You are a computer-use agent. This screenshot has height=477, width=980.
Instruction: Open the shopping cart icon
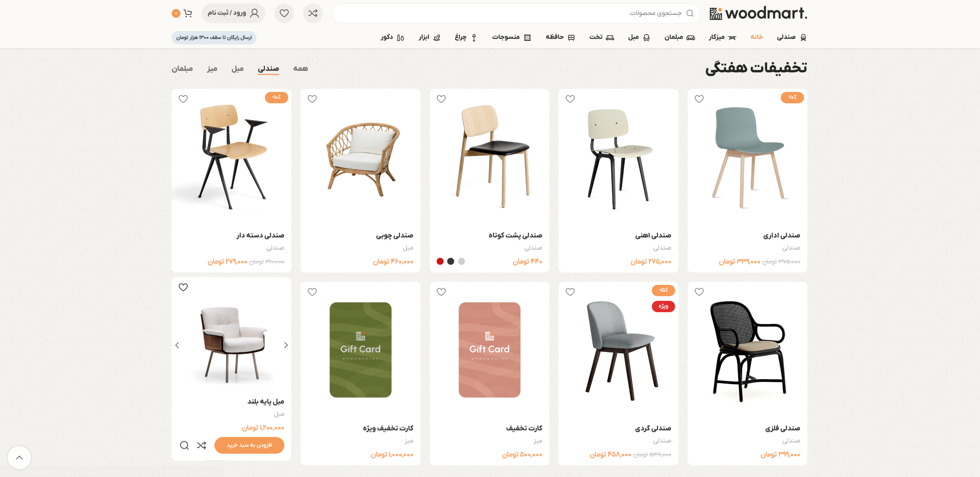click(187, 14)
